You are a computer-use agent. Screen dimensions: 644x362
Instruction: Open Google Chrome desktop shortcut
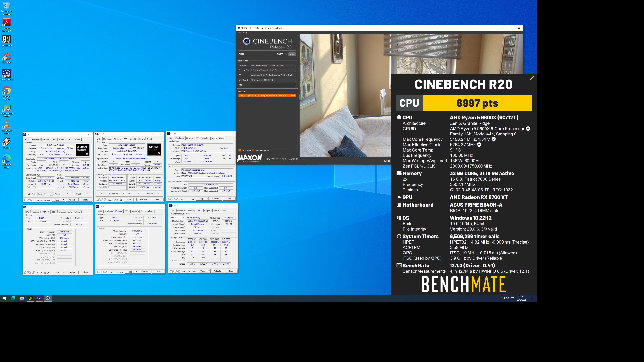click(7, 93)
